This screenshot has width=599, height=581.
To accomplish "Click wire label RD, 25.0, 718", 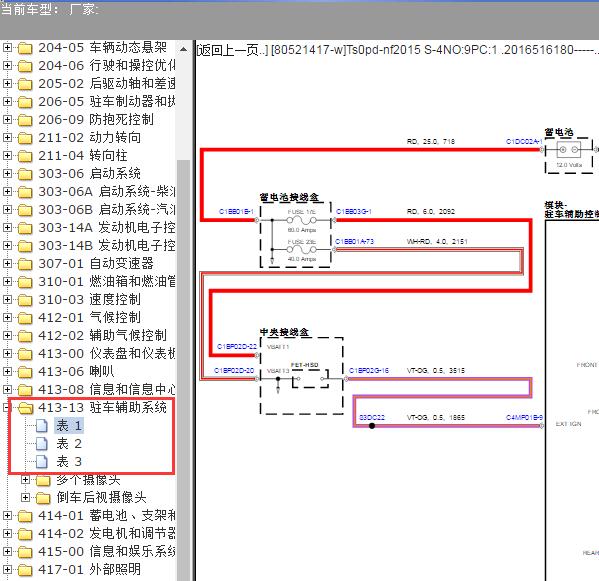I will 431,142.
